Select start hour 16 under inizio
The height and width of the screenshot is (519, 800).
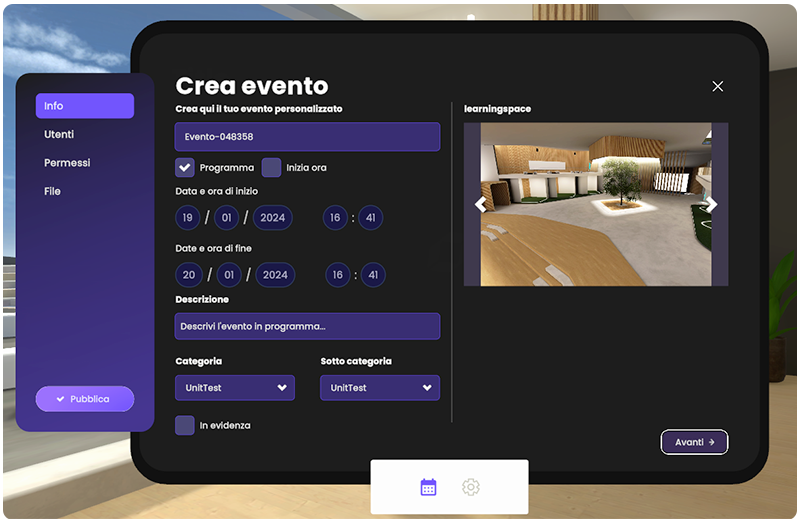(x=335, y=218)
